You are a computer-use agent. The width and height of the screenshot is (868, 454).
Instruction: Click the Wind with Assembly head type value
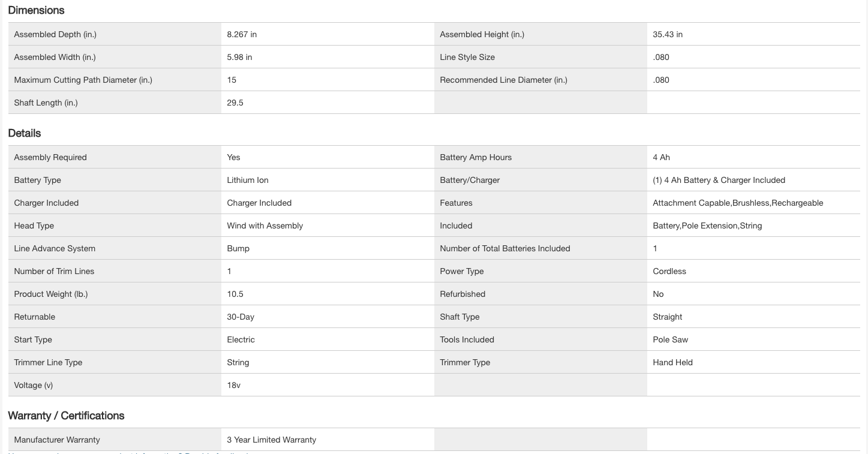[265, 226]
